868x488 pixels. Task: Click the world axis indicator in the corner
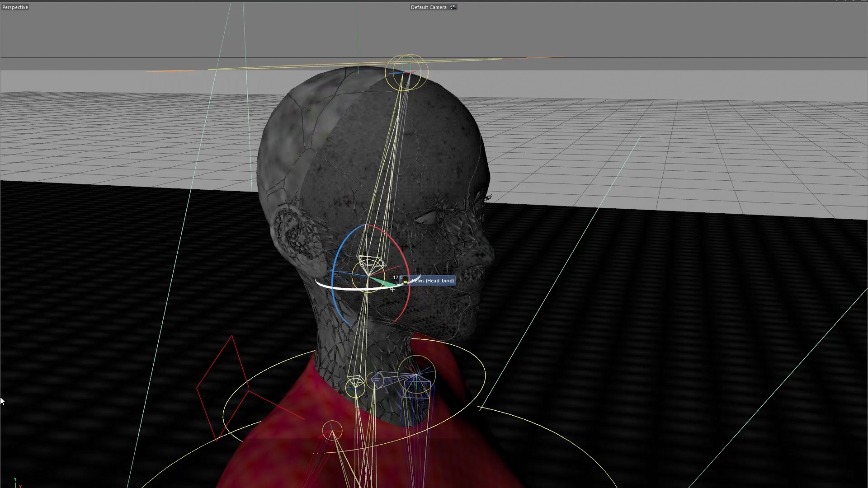(x=16, y=482)
